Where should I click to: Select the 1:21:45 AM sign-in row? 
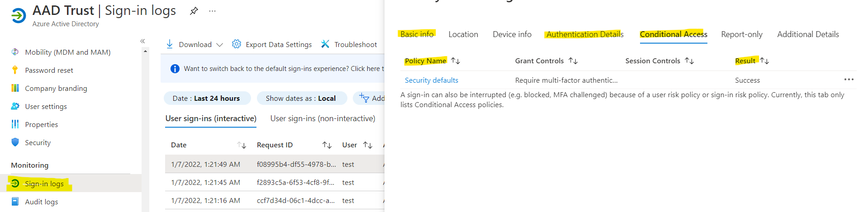coord(275,182)
